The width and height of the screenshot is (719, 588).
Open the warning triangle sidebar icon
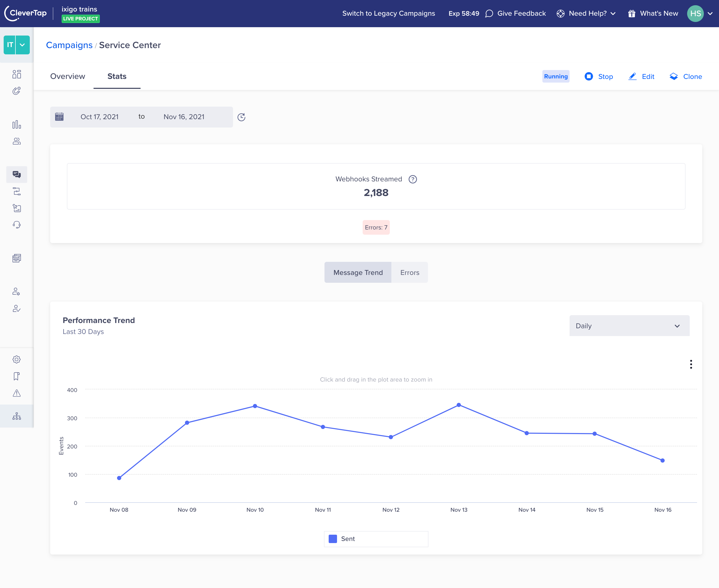pos(17,393)
